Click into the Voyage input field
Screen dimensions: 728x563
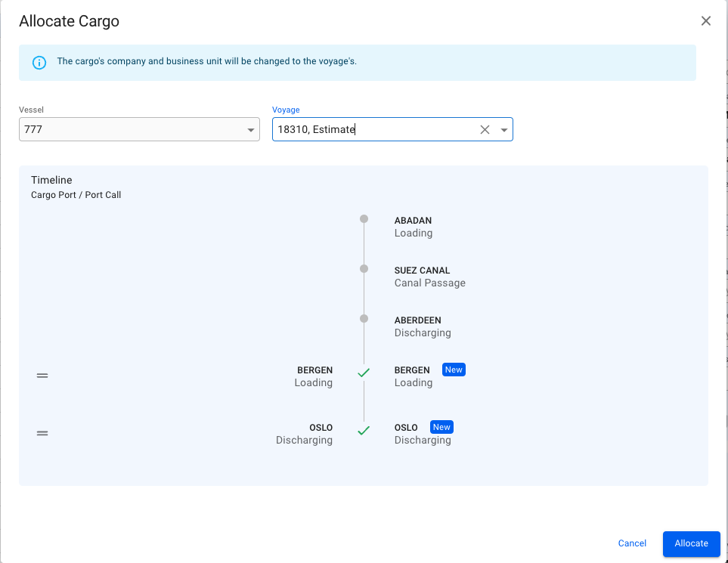pyautogui.click(x=374, y=130)
